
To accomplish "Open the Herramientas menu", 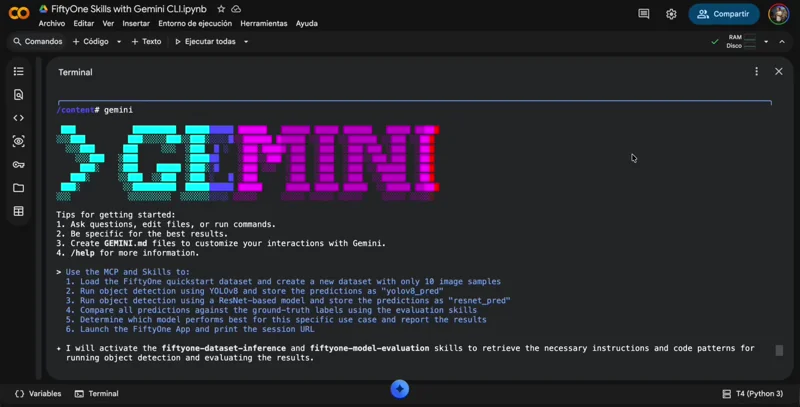I will tap(263, 23).
